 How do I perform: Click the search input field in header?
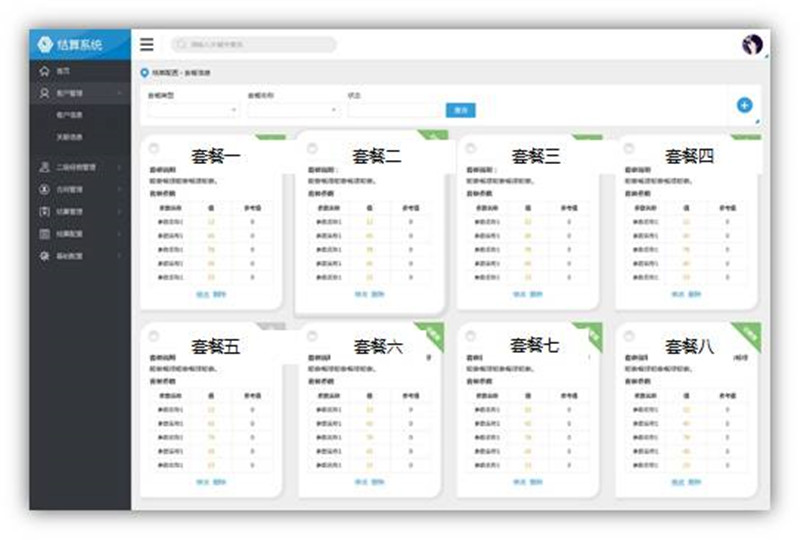click(x=260, y=44)
